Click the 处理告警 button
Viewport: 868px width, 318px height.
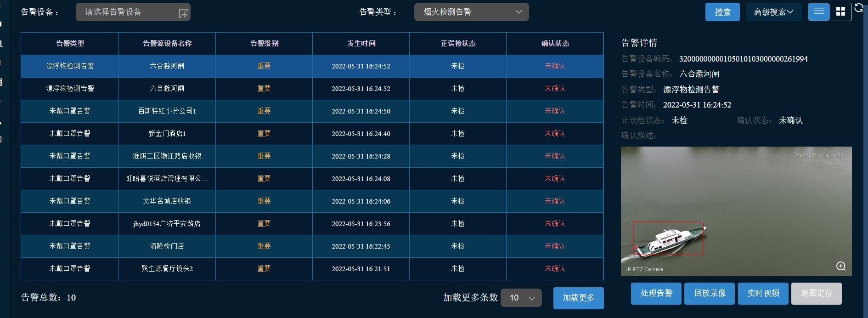pos(656,293)
